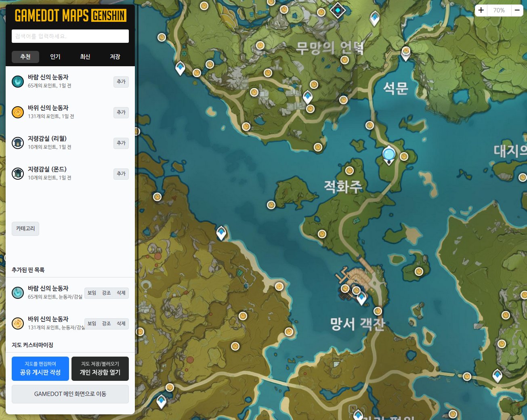Click the Geoculus marker beside 적화주 label
Image resolution: width=527 pixels, height=420 pixels.
(349, 171)
